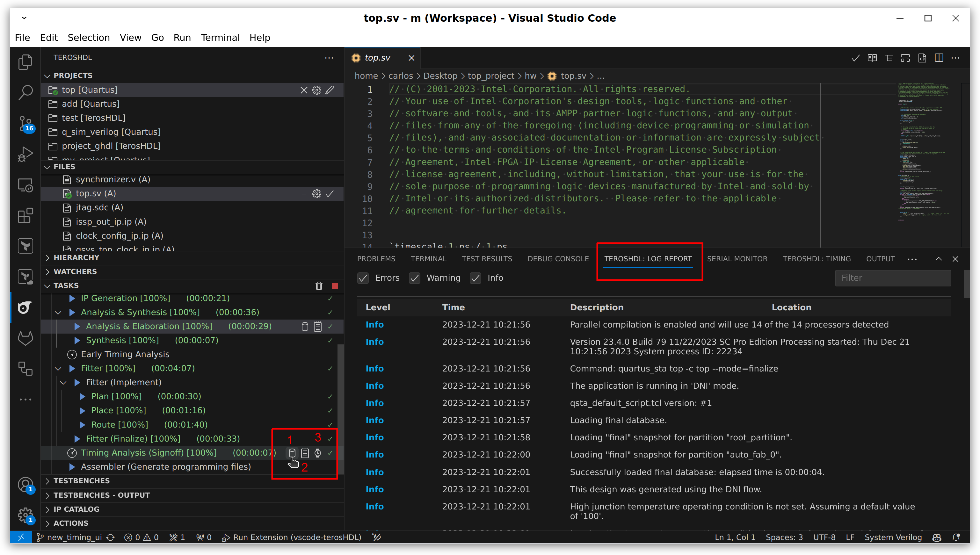Open the Search view in activity bar
The width and height of the screenshot is (980, 555).
coord(25,93)
